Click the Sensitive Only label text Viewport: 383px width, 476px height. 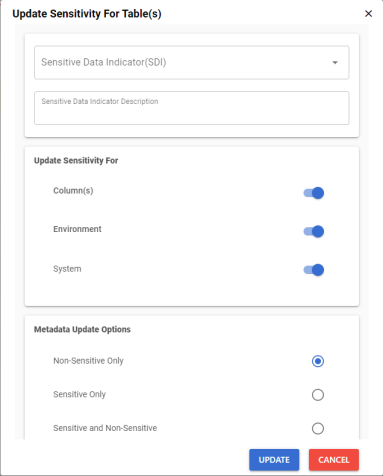[x=79, y=394]
